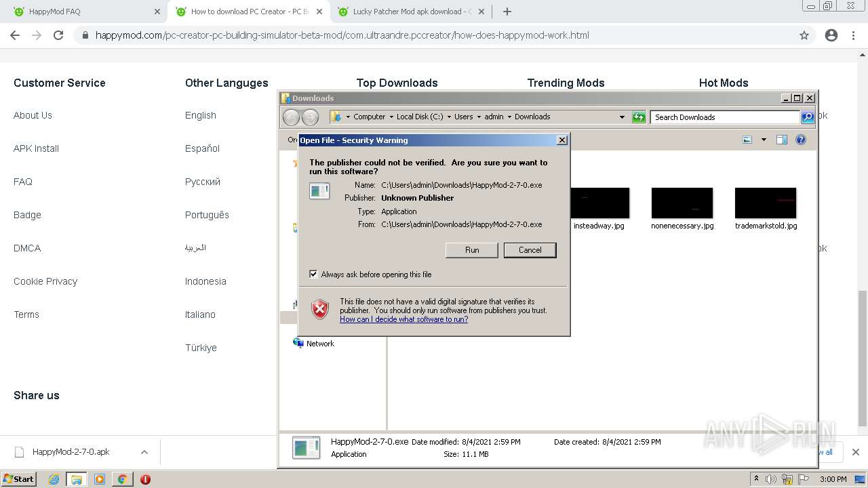Click the browser page vertical scrollbar
This screenshot has width=868, height=488.
click(863, 359)
